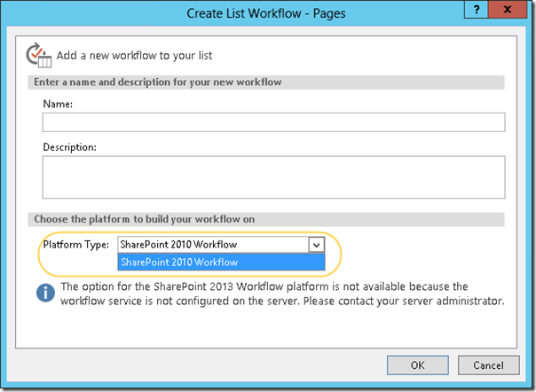The height and width of the screenshot is (392, 536).
Task: Select SharePoint 2010 Workflow from the dropdown list
Action: point(221,263)
